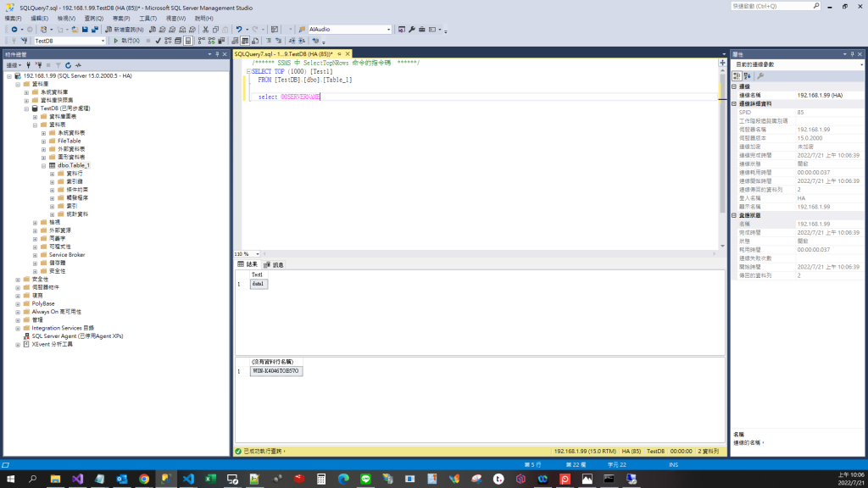Open the AIAudio find combo box dropdown

388,30
